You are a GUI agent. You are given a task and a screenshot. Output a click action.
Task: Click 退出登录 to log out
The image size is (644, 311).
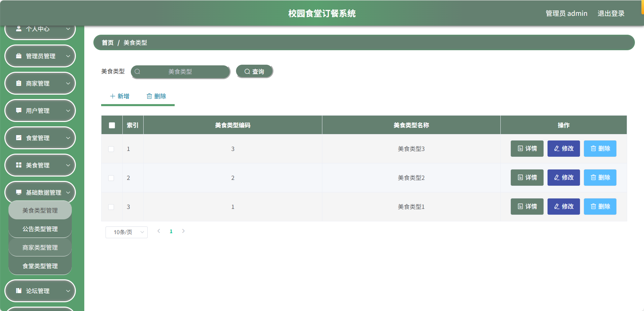611,13
